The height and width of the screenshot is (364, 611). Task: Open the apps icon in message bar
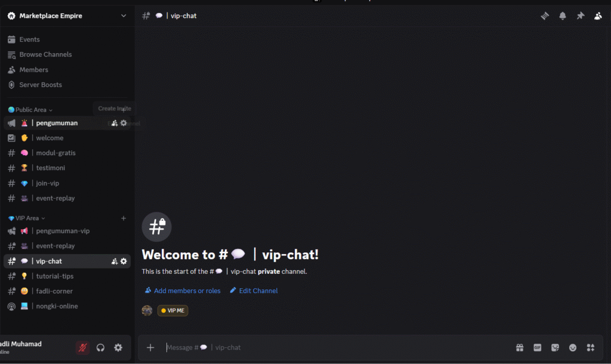tap(591, 347)
